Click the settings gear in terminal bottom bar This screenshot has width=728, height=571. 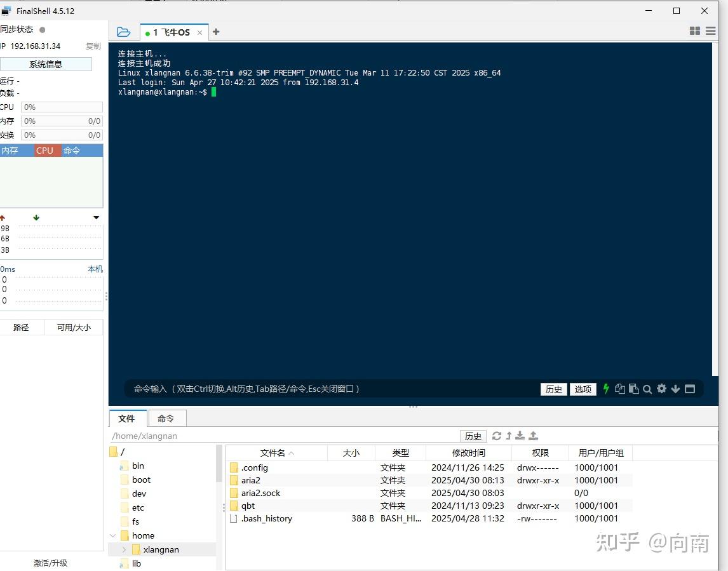click(661, 389)
